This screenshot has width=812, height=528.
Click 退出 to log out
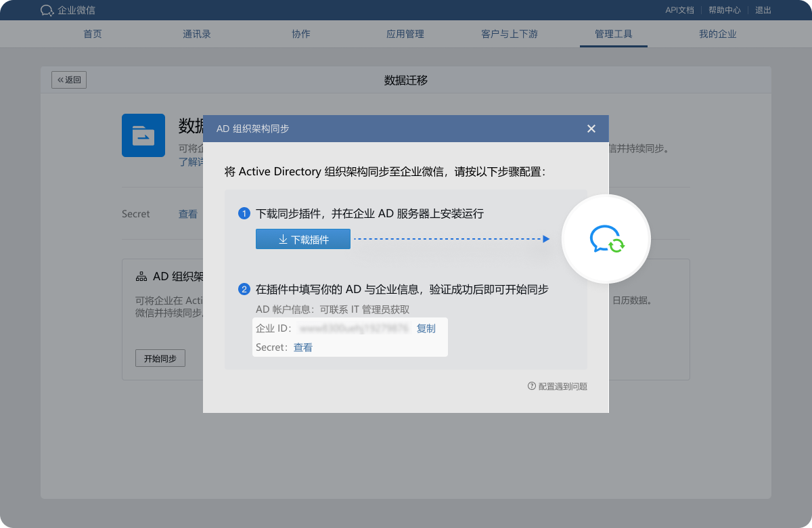pos(763,10)
